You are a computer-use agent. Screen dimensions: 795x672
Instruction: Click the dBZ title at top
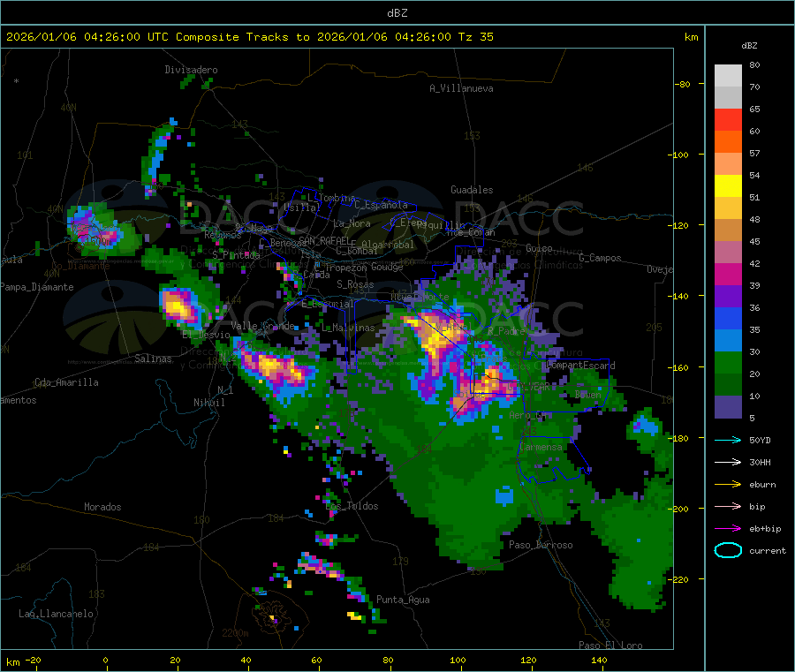[397, 13]
